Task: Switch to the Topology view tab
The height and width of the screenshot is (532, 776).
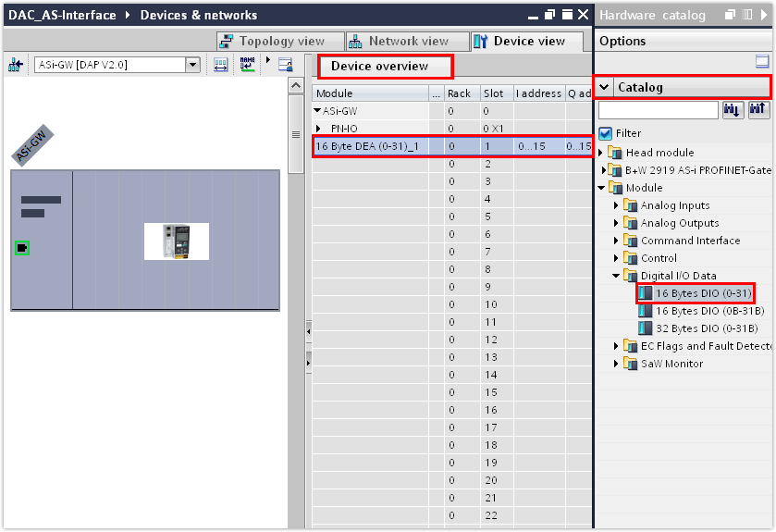Action: click(272, 42)
